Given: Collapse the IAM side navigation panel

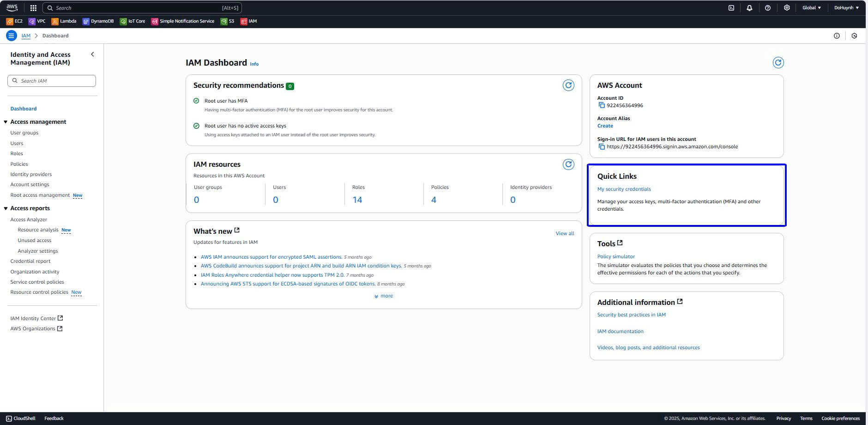Looking at the screenshot, I should pyautogui.click(x=92, y=55).
